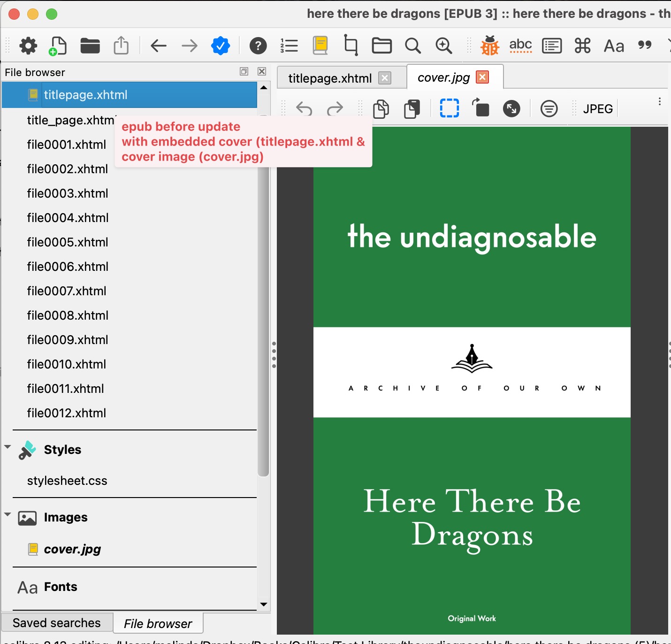671x644 pixels.
Task: Click the new file icon
Action: (x=58, y=46)
